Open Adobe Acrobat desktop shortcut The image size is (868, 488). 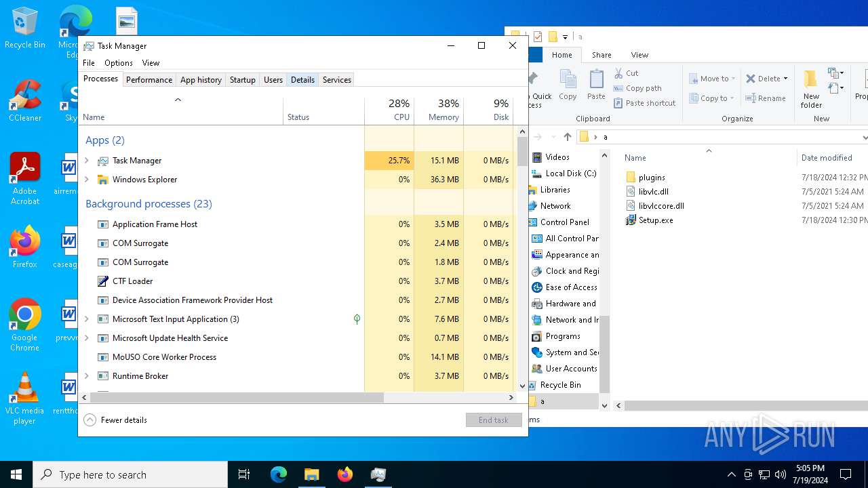click(x=25, y=179)
